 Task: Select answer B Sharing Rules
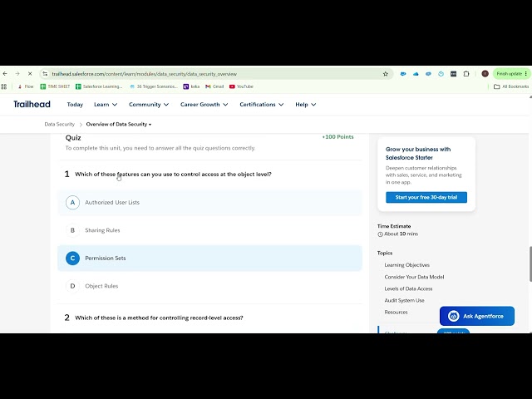click(x=209, y=230)
